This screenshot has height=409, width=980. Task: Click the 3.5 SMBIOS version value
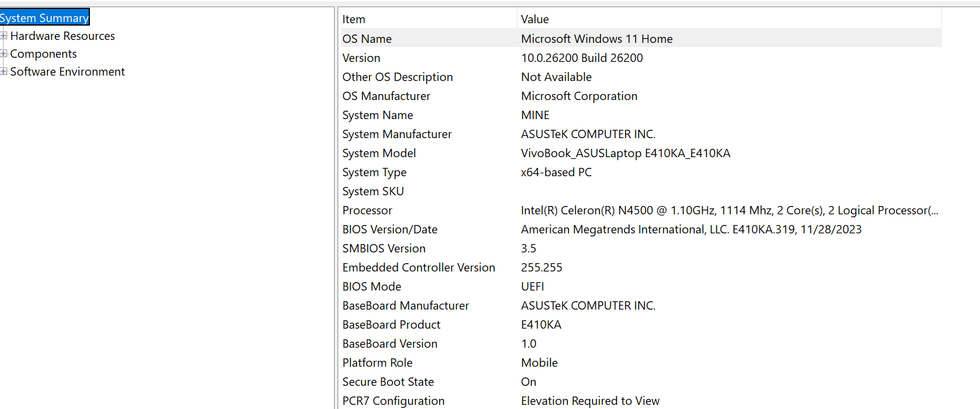point(529,248)
